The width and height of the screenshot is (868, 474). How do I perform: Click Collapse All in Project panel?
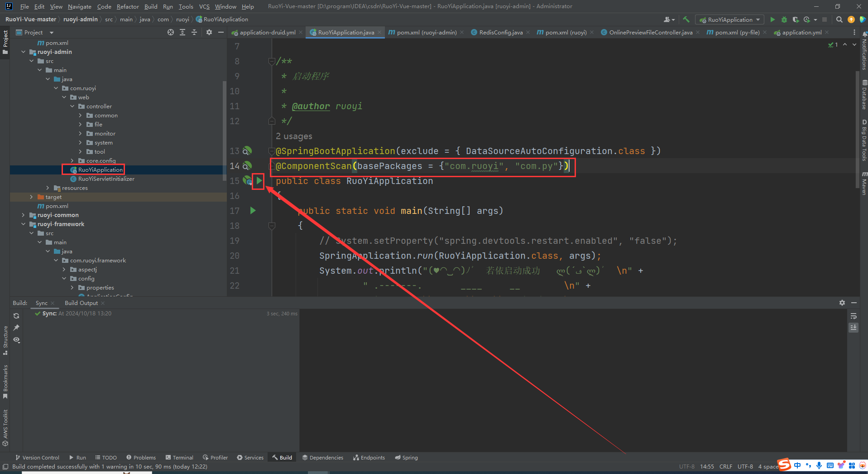pyautogui.click(x=194, y=32)
